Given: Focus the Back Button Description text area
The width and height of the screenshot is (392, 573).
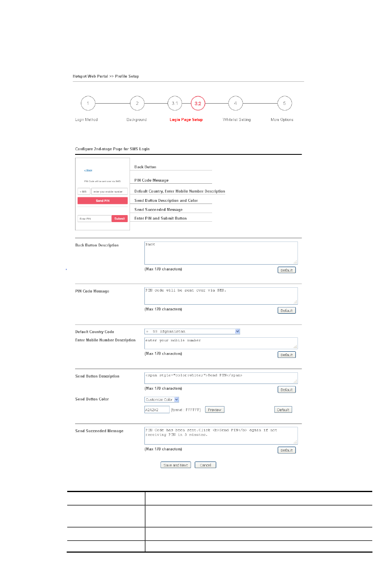Looking at the screenshot, I should point(221,253).
